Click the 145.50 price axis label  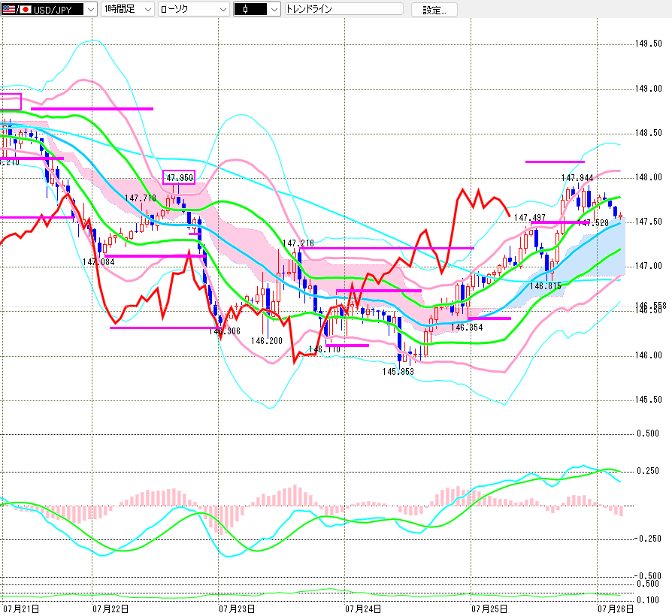point(649,400)
